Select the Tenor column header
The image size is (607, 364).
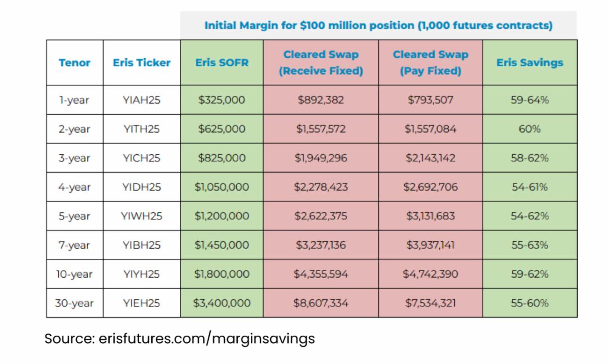click(x=74, y=63)
